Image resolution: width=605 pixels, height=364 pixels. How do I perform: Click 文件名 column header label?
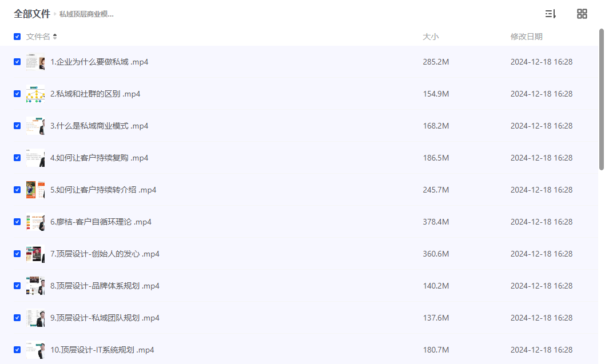pos(38,37)
